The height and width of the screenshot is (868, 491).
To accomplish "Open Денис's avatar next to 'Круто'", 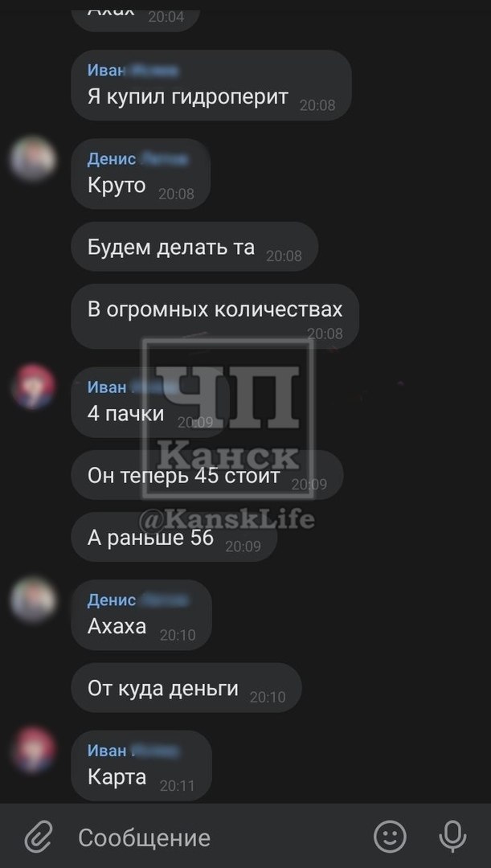I will [33, 159].
